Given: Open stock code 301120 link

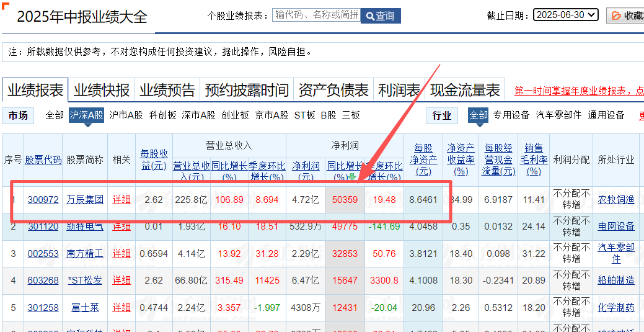Looking at the screenshot, I should tap(43, 227).
